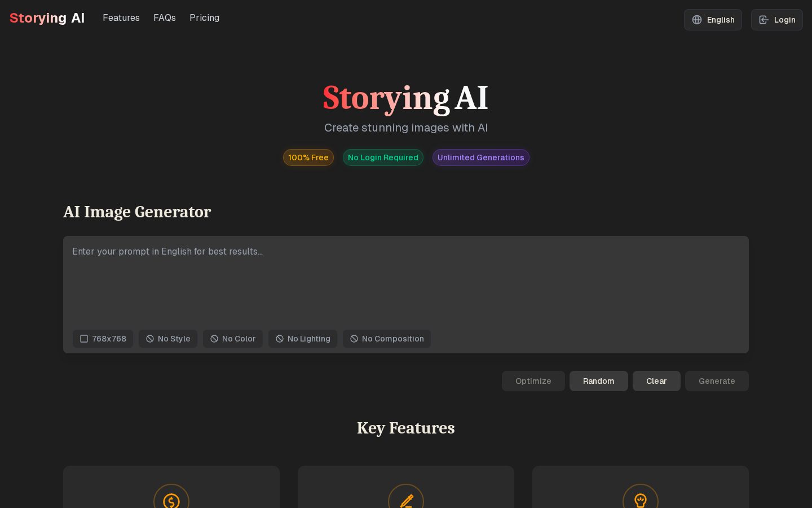Image resolution: width=812 pixels, height=508 pixels.
Task: Open the Features nav link
Action: click(121, 18)
